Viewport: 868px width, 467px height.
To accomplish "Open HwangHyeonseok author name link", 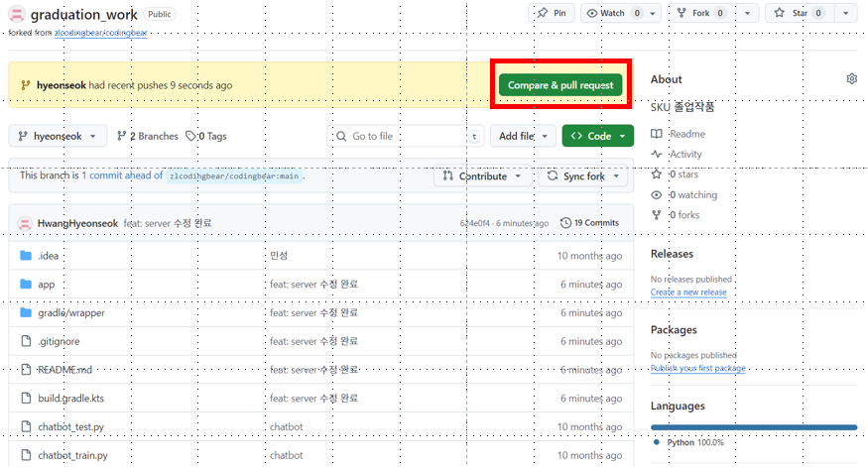I will (77, 223).
